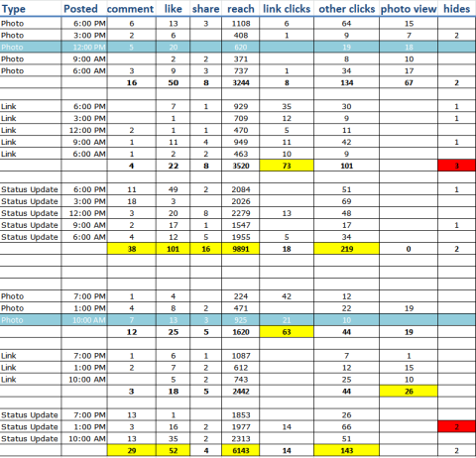Screen dimensions: 476x458
Task: Select the reach cell showing 2313
Action: [241, 439]
